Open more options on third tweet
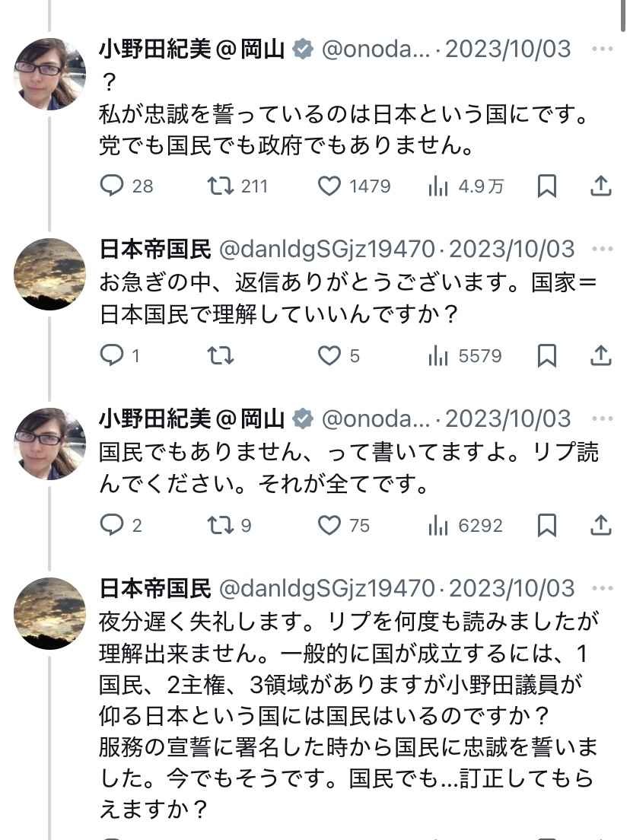This screenshot has height=840, width=630. tap(602, 418)
